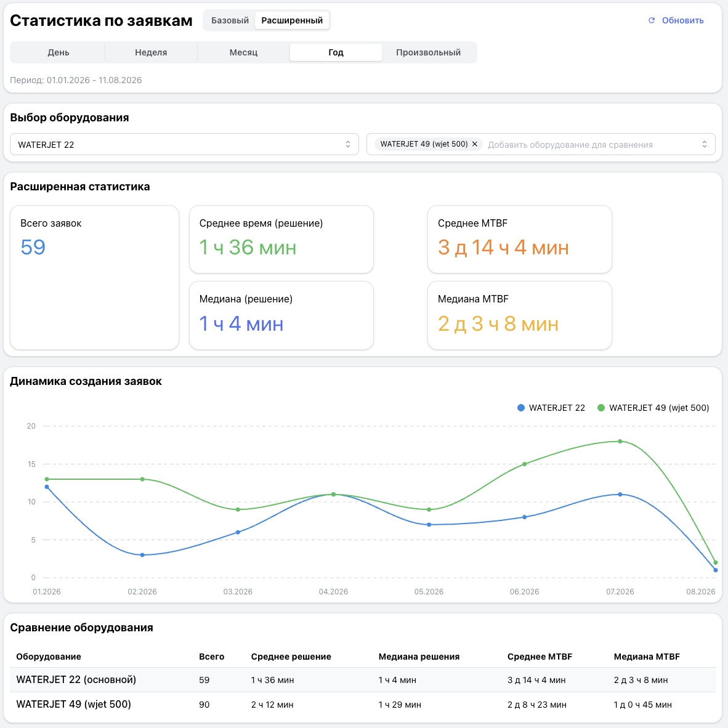The height and width of the screenshot is (728, 728).
Task: Click the 08.2026 axis label
Action: tap(701, 591)
